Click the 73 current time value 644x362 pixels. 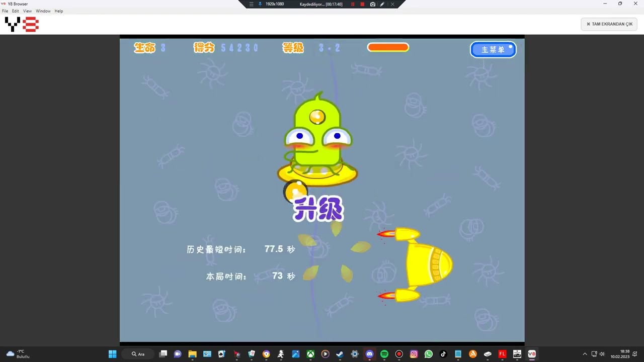coord(277,276)
